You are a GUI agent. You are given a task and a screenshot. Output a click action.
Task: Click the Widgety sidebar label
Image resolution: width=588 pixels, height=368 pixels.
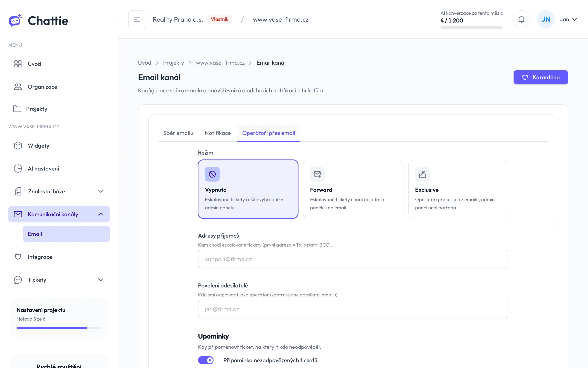38,146
